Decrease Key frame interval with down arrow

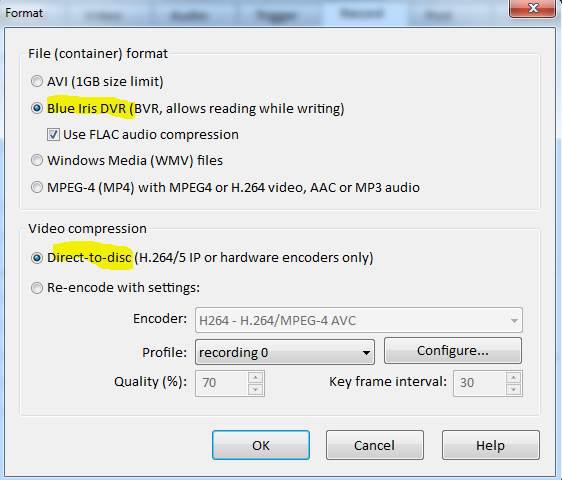514,390
